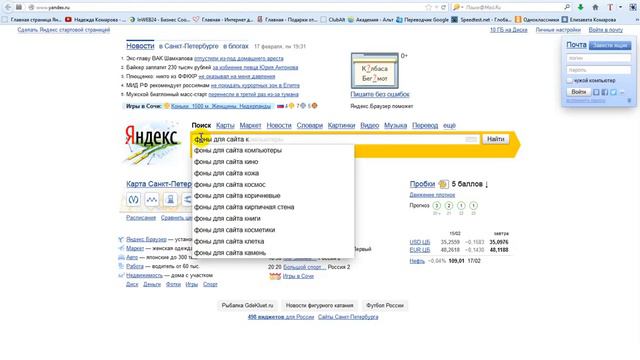Click the browser address bar
This screenshot has height=360, width=640.
click(229, 7)
